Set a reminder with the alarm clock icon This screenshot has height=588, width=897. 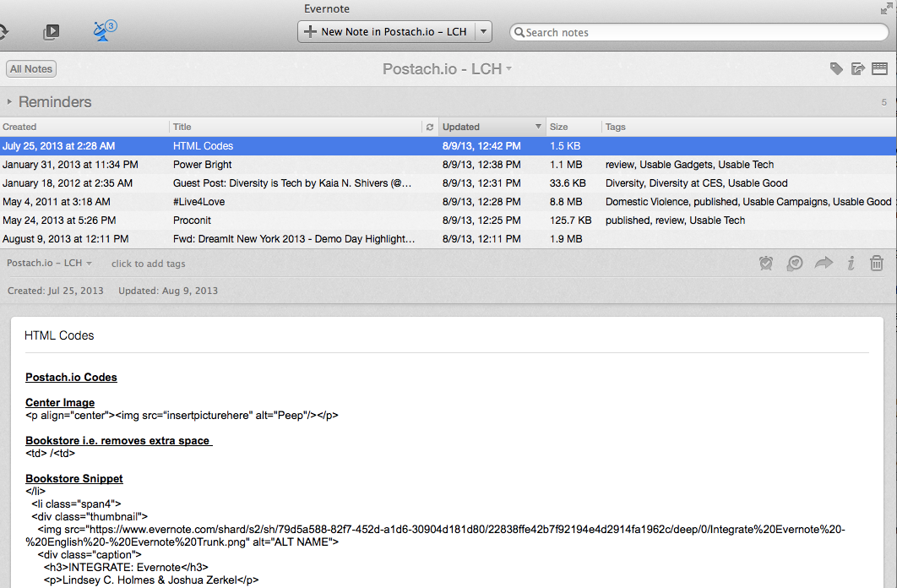766,264
